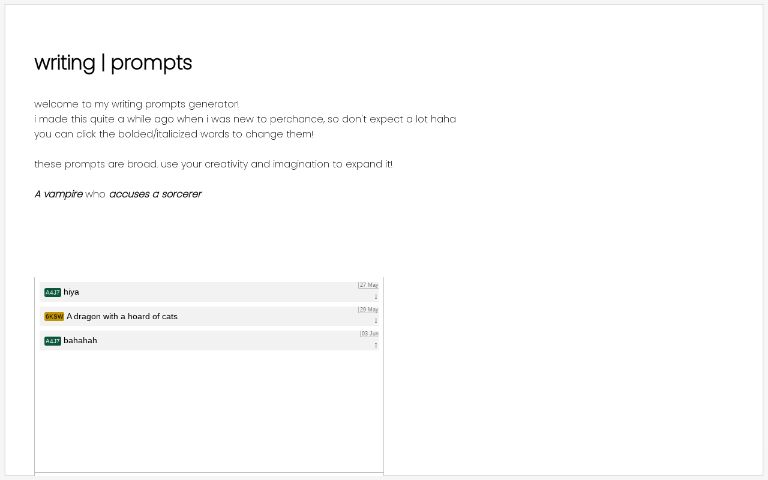The width and height of the screenshot is (768, 480).
Task: Click the italicized 'A vampire' prompt word
Action: (58, 194)
